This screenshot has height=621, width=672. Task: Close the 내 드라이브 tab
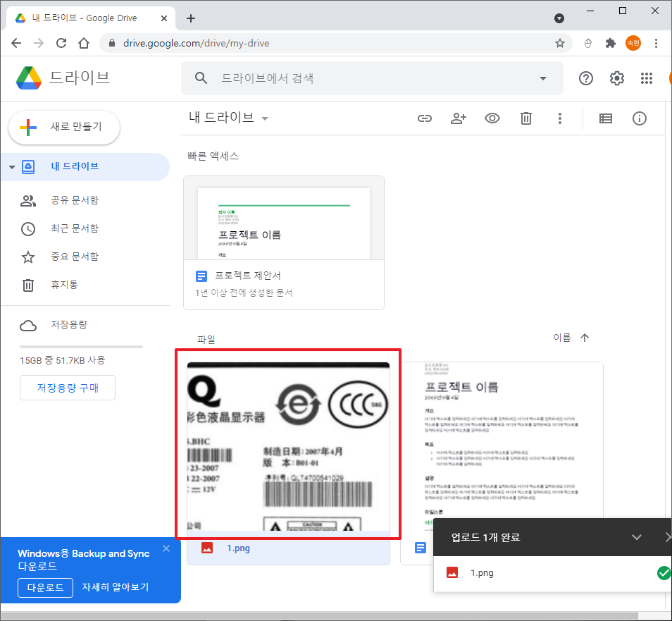pyautogui.click(x=163, y=18)
